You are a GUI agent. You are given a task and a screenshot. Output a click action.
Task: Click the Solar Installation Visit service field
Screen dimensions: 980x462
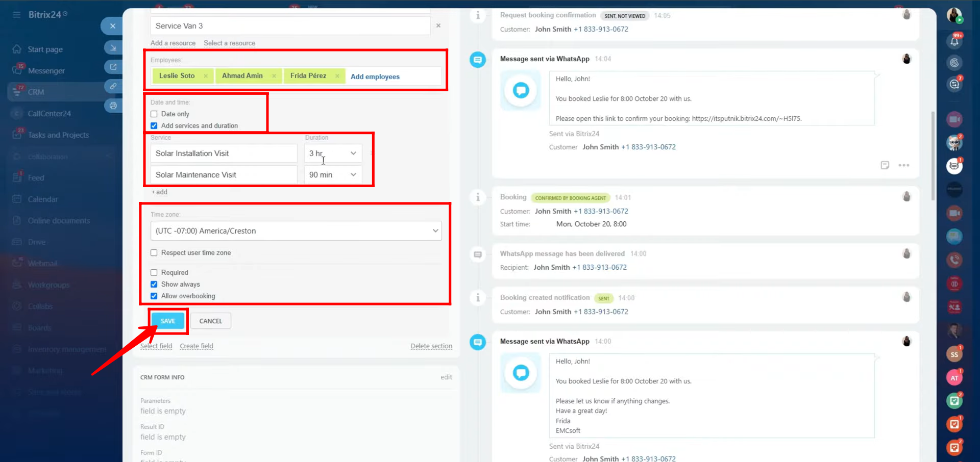pyautogui.click(x=224, y=153)
